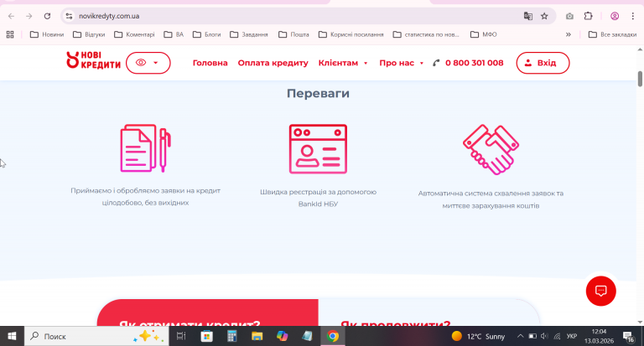Click the document and pen advantage icon
644x346 pixels.
pos(145,148)
